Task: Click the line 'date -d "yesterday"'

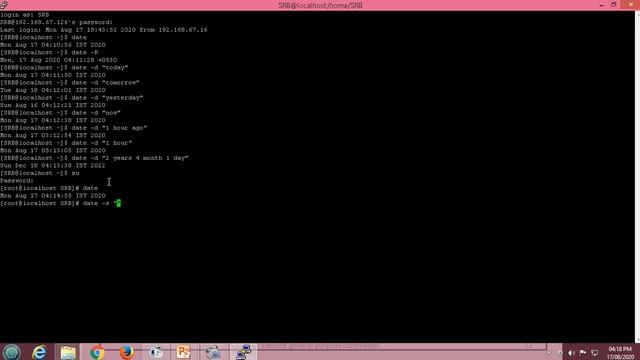Action: click(72, 98)
